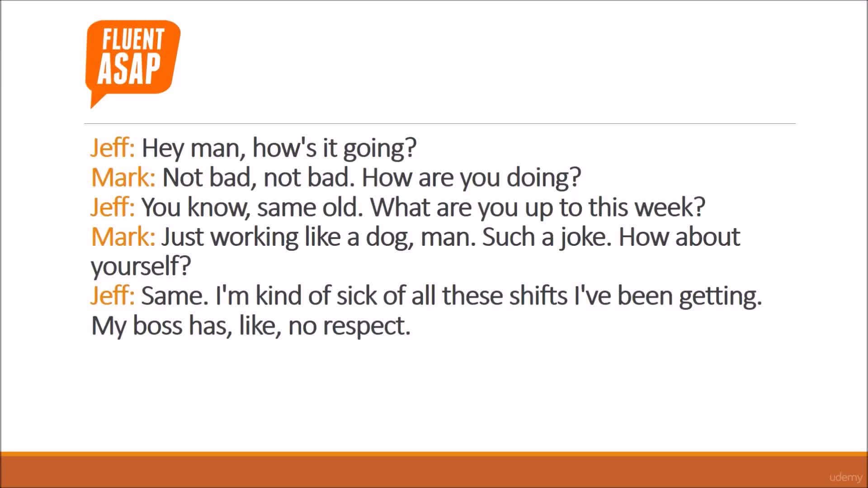Click the thin horizontal divider line under logo
The width and height of the screenshot is (868, 488).
(440, 123)
